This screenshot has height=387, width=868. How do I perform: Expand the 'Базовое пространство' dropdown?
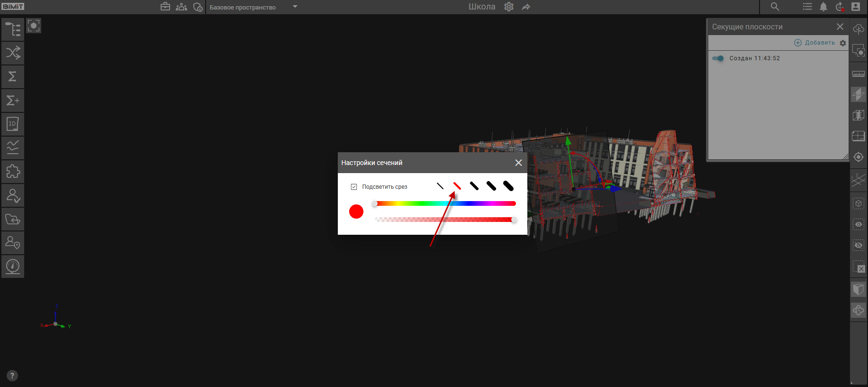[295, 7]
